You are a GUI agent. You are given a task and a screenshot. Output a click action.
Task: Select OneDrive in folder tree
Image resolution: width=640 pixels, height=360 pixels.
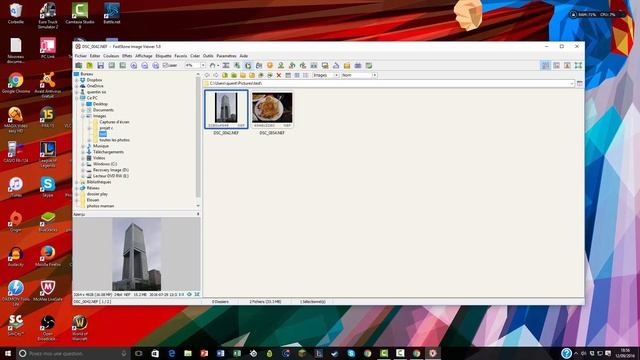click(x=95, y=86)
